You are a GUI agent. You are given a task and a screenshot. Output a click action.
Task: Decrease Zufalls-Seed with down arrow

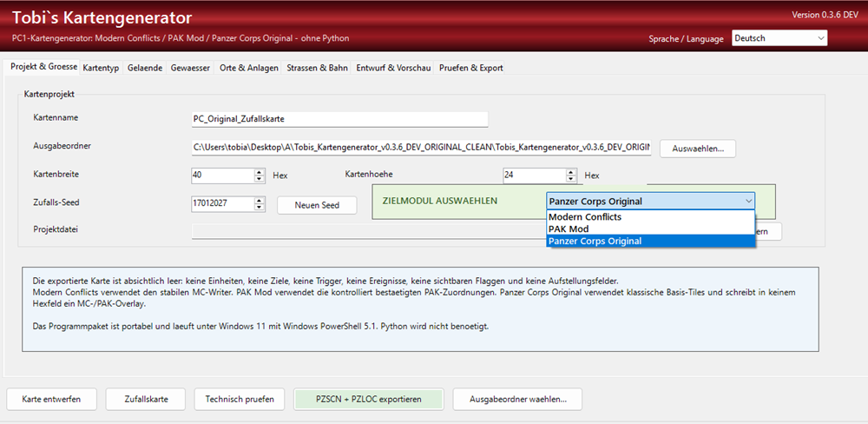click(x=259, y=208)
